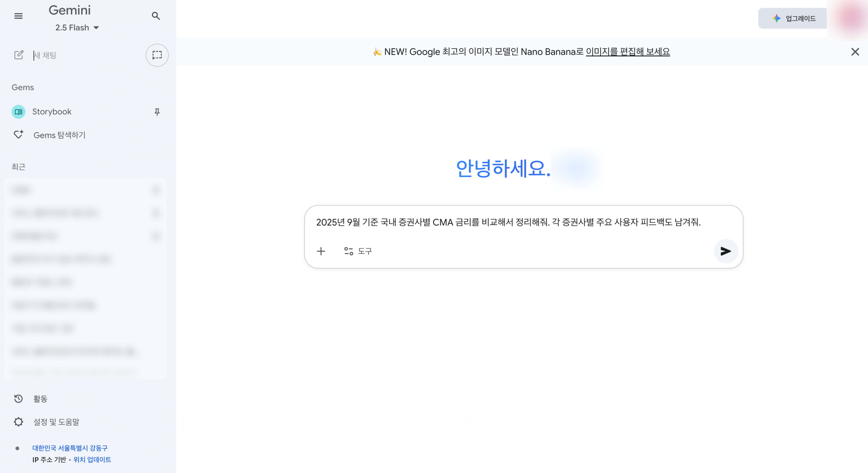The width and height of the screenshot is (868, 473).
Task: Start a temporary chat with dashed-bubble icon
Action: 157,55
